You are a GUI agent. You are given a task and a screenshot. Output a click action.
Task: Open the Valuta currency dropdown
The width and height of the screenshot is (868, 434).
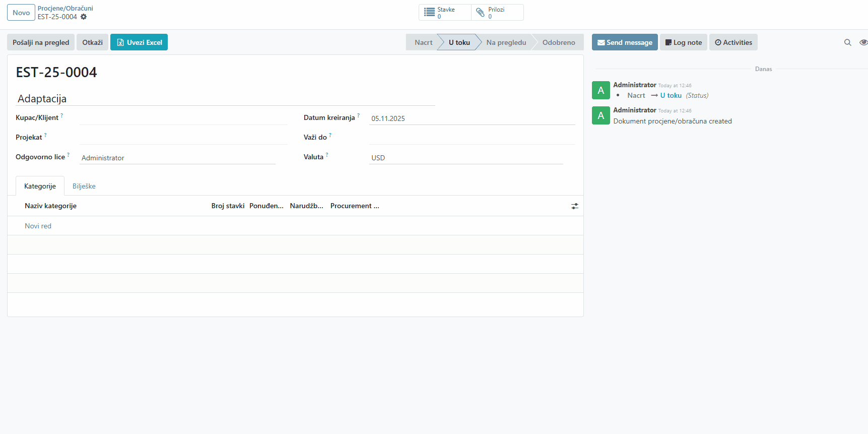pyautogui.click(x=465, y=158)
